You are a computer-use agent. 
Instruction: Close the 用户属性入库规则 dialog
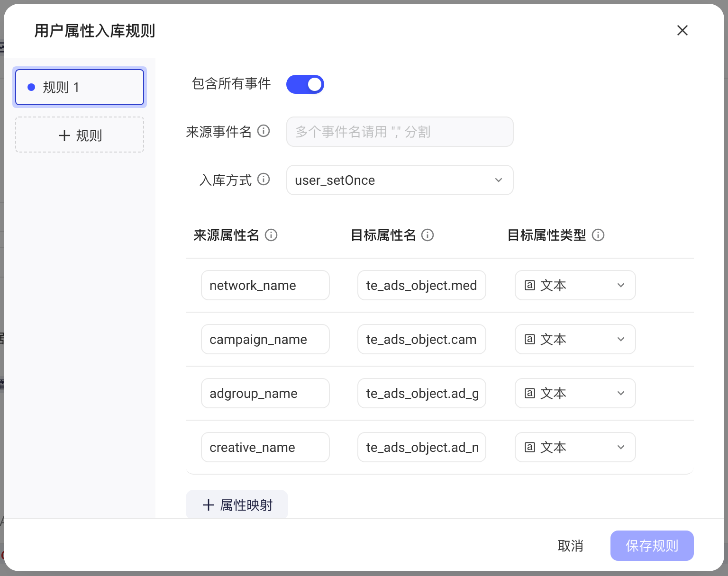(x=682, y=30)
